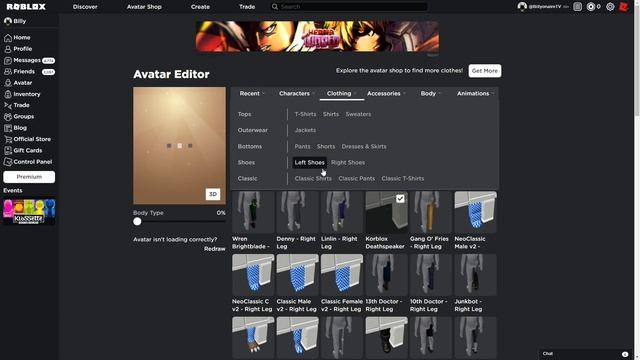Screen dimensions: 640x360
Task: Open the account avatar in top bar
Action: (x=522, y=7)
